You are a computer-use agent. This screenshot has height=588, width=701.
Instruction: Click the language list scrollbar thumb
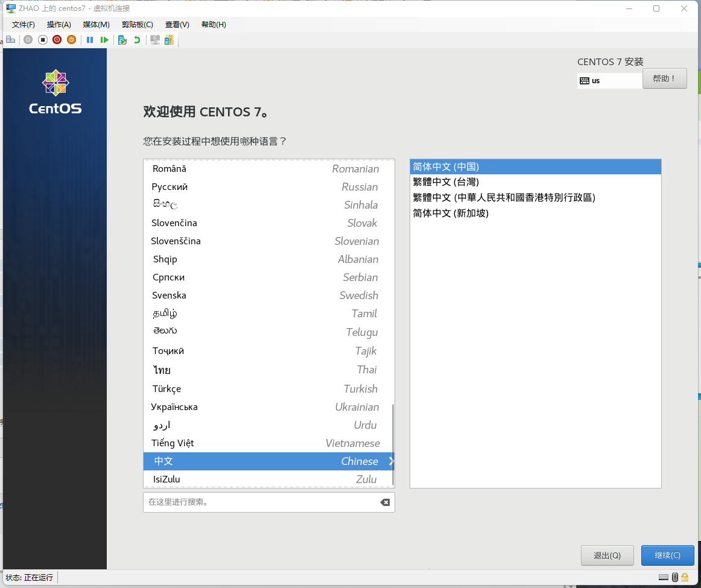tap(393, 445)
